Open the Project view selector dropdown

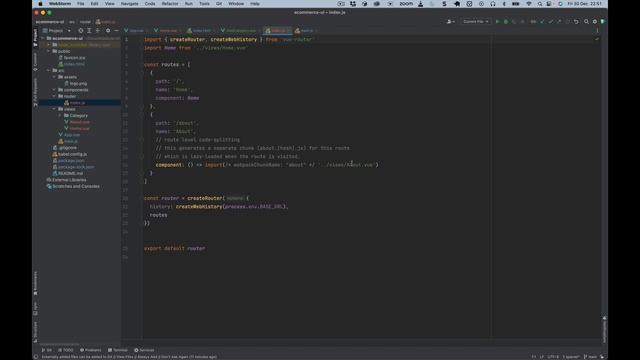pos(57,31)
